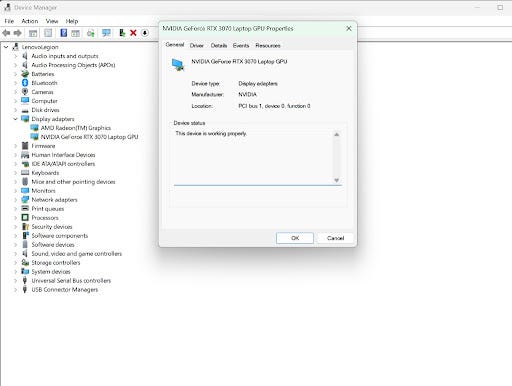This screenshot has height=386, width=512.
Task: Expand the Software components node
Action: 15,236
